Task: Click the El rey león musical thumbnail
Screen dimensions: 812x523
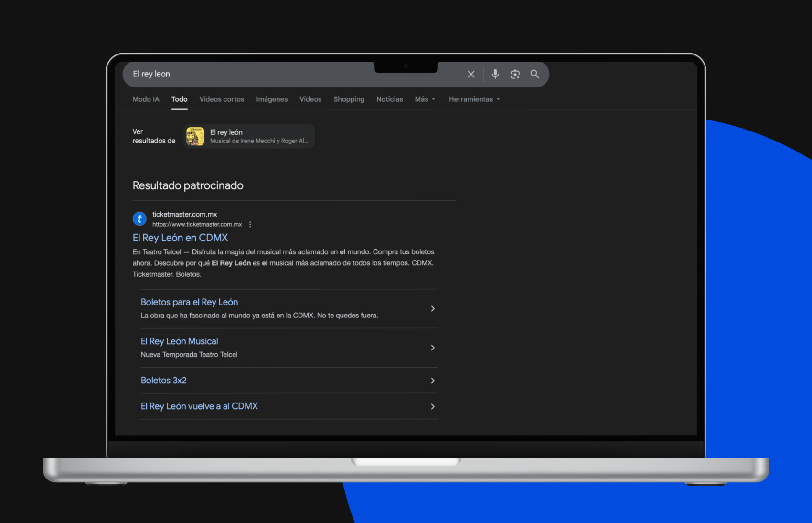Action: pos(195,136)
